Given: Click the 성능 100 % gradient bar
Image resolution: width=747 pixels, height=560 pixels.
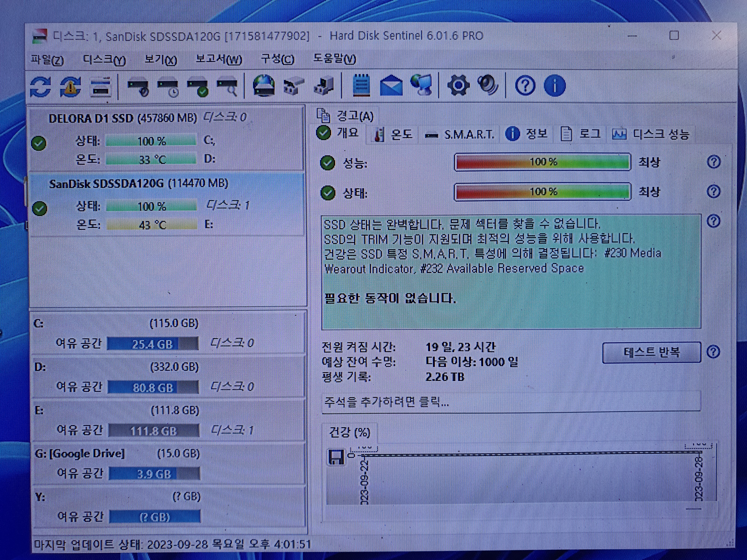Looking at the screenshot, I should coord(543,162).
